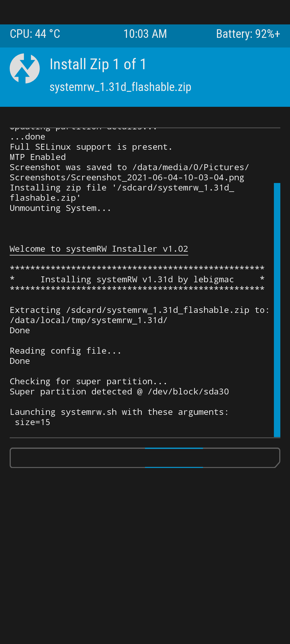Click the Install Zip 1 of 1 title
This screenshot has height=644, width=290.
(98, 64)
